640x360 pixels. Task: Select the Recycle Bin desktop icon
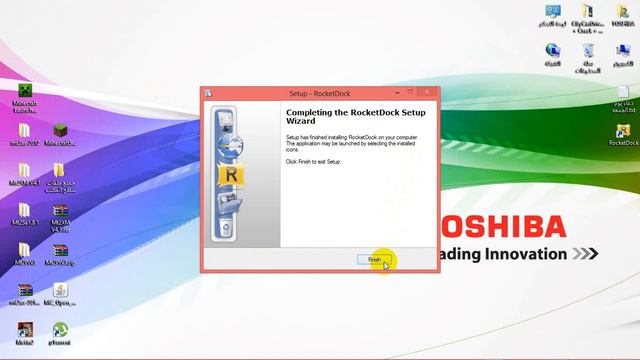point(588,58)
